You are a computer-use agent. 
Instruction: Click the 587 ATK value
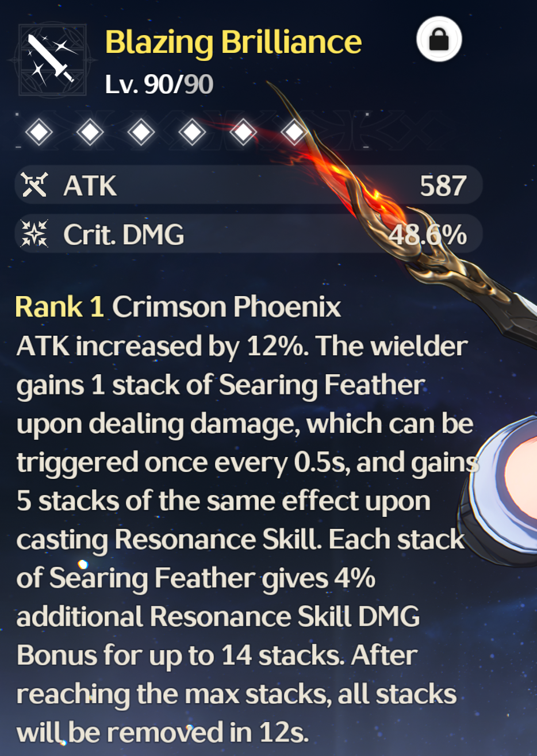443,186
